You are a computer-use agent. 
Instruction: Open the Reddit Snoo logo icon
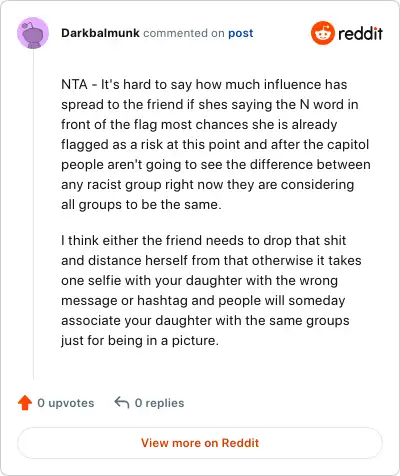point(322,33)
